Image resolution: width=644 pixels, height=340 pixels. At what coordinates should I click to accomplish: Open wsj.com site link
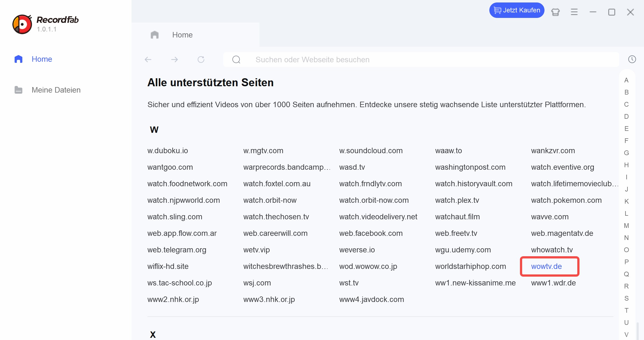[257, 283]
